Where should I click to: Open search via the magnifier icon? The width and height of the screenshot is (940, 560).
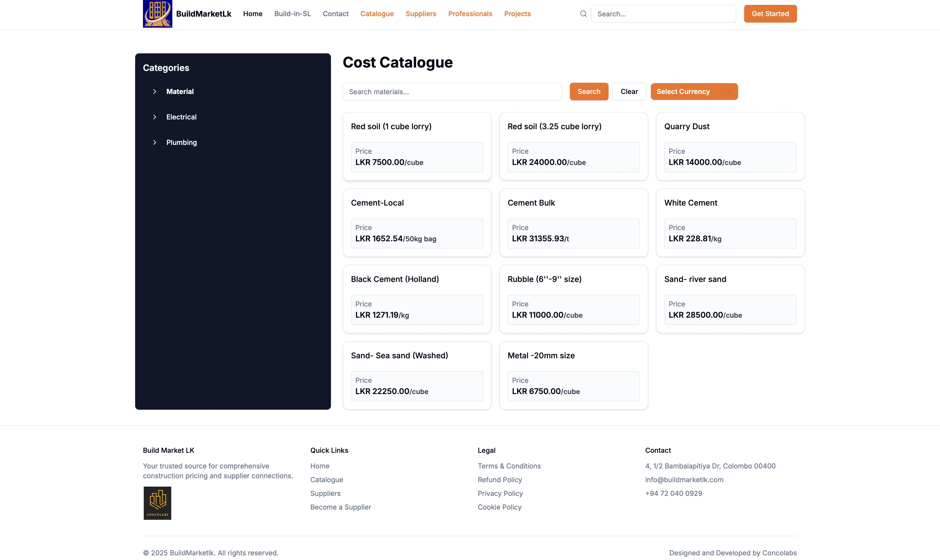(583, 14)
